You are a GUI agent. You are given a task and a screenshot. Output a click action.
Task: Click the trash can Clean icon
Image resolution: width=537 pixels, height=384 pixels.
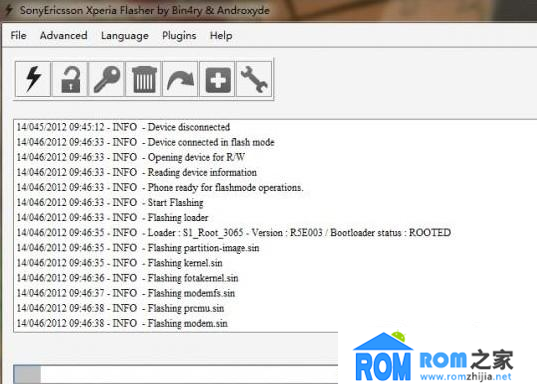(x=144, y=79)
